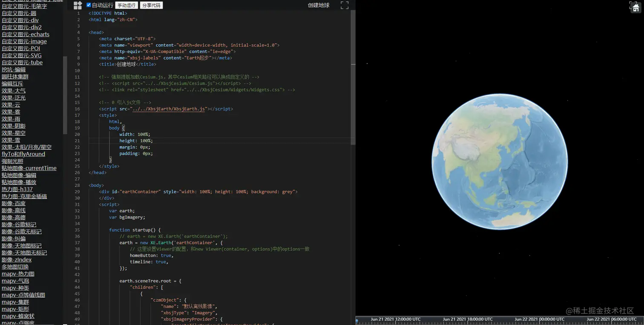Image resolution: width=644 pixels, height=325 pixels.
Task: Click the 手动运行 button
Action: [x=126, y=6]
